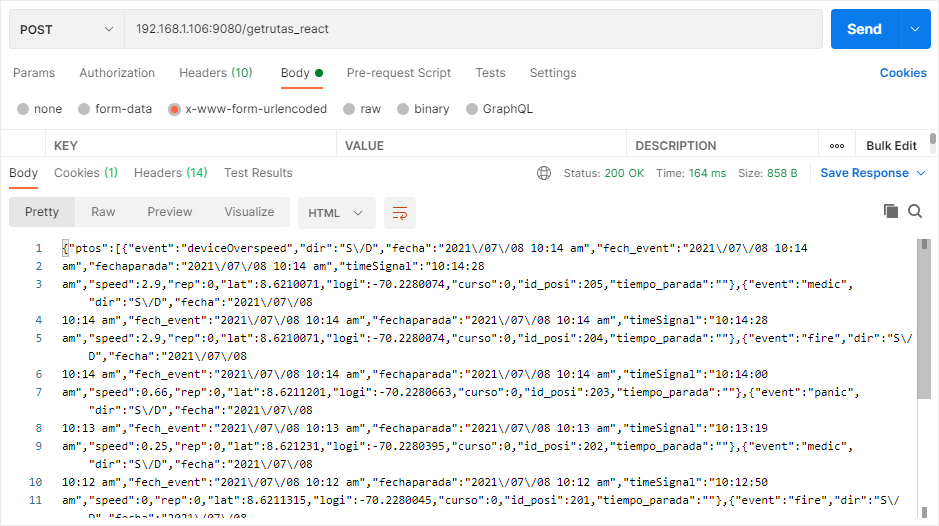Expand the HTML format dropdown
This screenshot has width=939, height=526.
[336, 213]
